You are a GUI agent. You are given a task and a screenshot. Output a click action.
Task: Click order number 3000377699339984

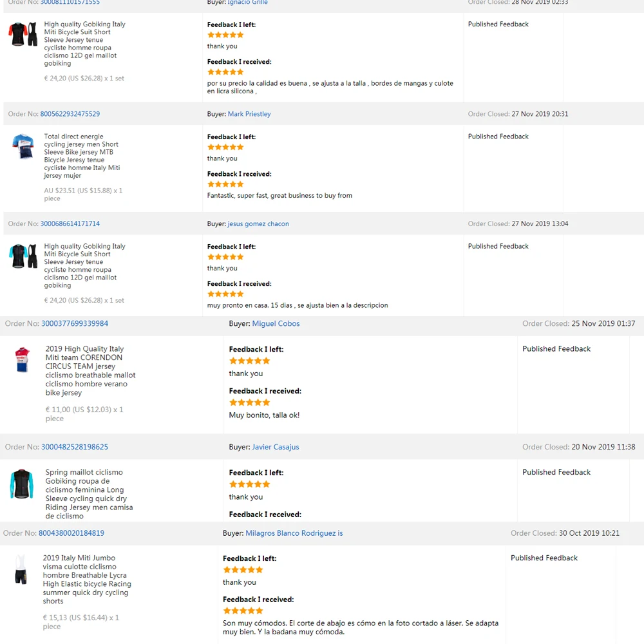click(75, 323)
